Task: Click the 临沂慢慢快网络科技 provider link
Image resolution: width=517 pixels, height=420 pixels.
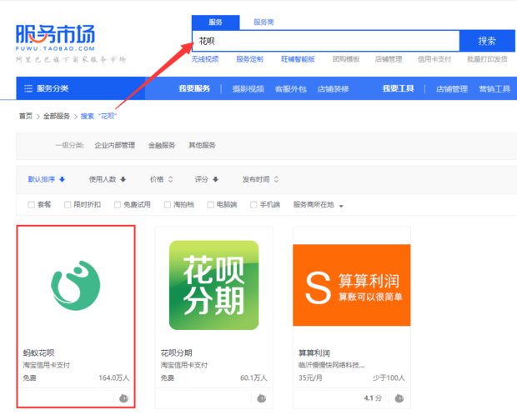Action: pyautogui.click(x=331, y=365)
